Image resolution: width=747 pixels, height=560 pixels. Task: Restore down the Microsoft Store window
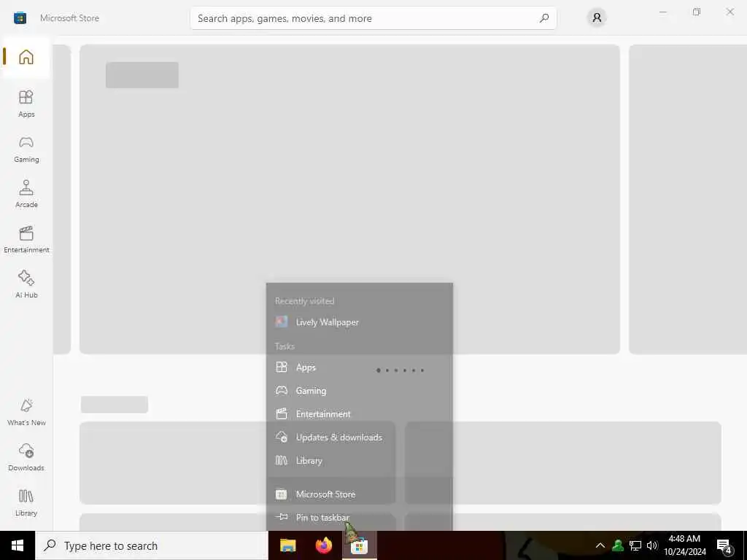click(697, 12)
